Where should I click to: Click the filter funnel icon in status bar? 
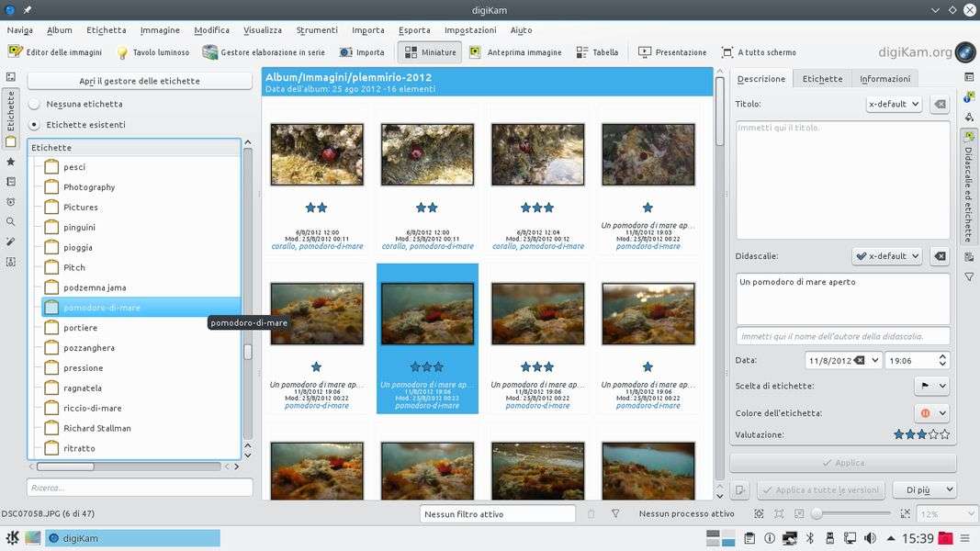615,514
